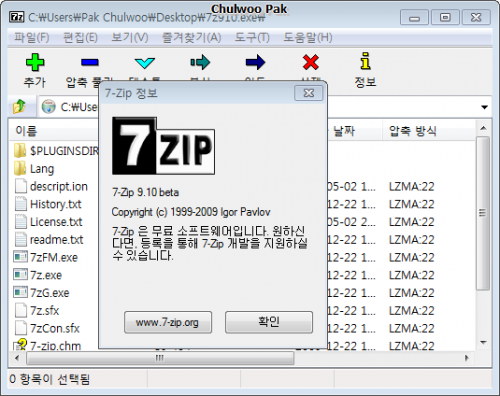Click the vertical scrollbar thumb
The image size is (500, 396).
(x=482, y=213)
